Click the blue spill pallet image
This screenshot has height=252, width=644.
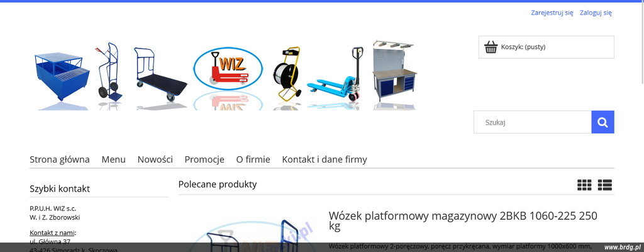[62, 77]
